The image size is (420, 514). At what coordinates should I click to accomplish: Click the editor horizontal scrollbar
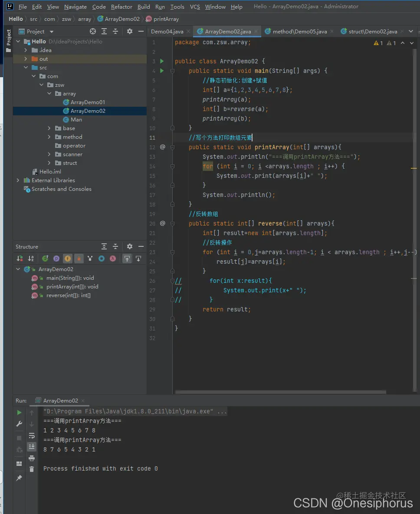[x=280, y=392]
